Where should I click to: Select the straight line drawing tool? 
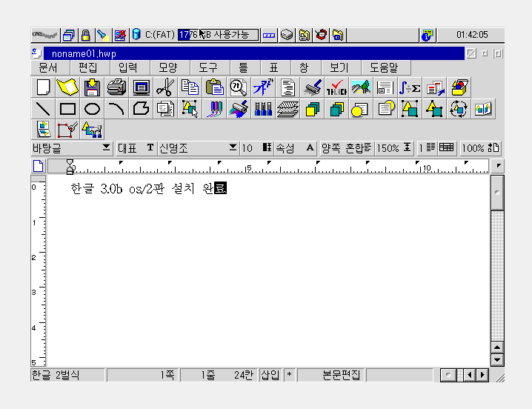[x=44, y=109]
